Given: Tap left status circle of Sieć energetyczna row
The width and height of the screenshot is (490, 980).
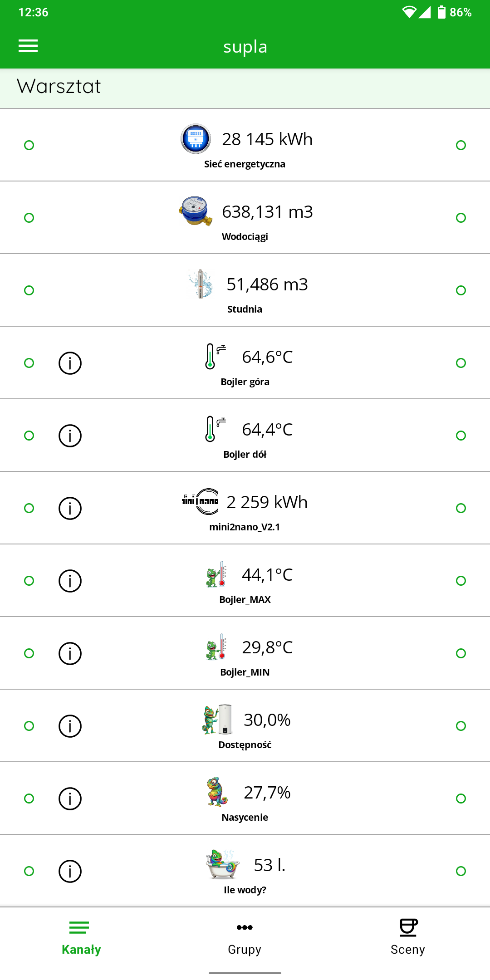Looking at the screenshot, I should pos(29,145).
